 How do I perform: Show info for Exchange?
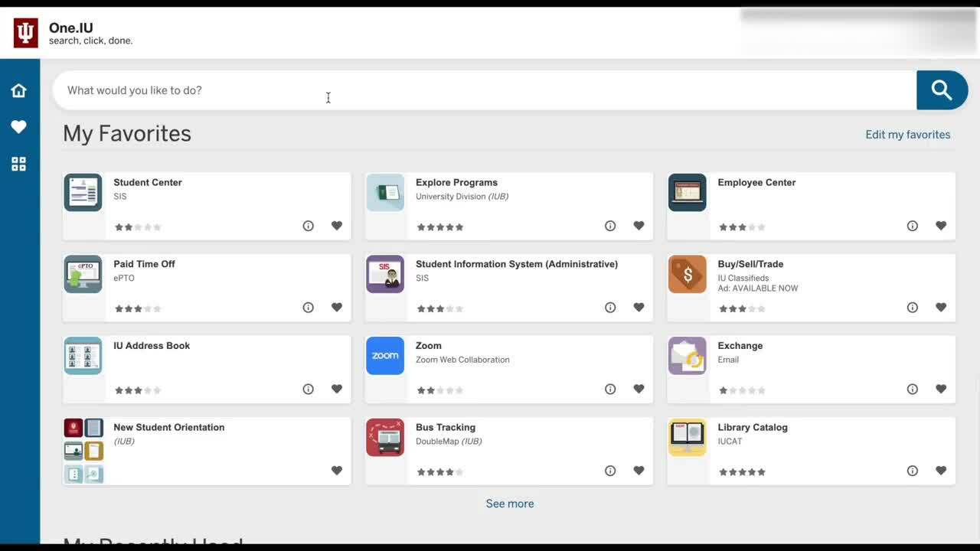(913, 389)
